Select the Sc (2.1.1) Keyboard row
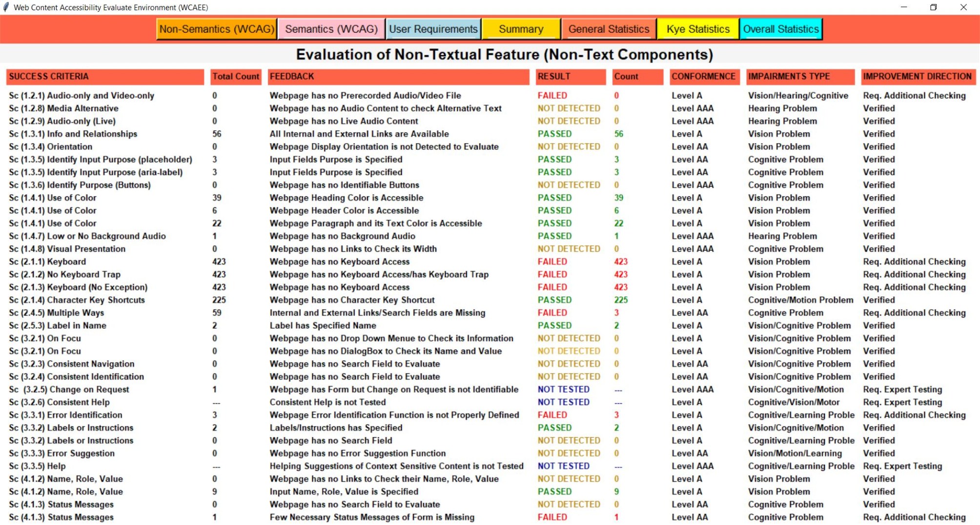The width and height of the screenshot is (980, 525). tap(47, 262)
